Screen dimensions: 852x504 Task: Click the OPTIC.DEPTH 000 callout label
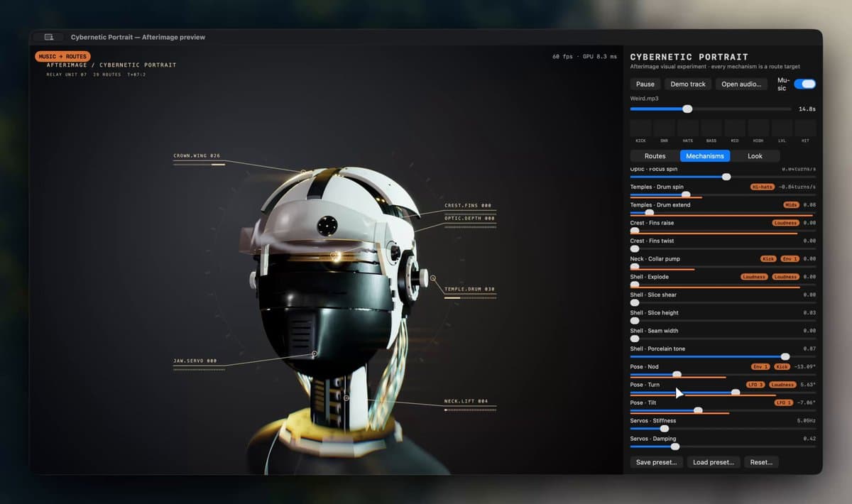tap(469, 219)
